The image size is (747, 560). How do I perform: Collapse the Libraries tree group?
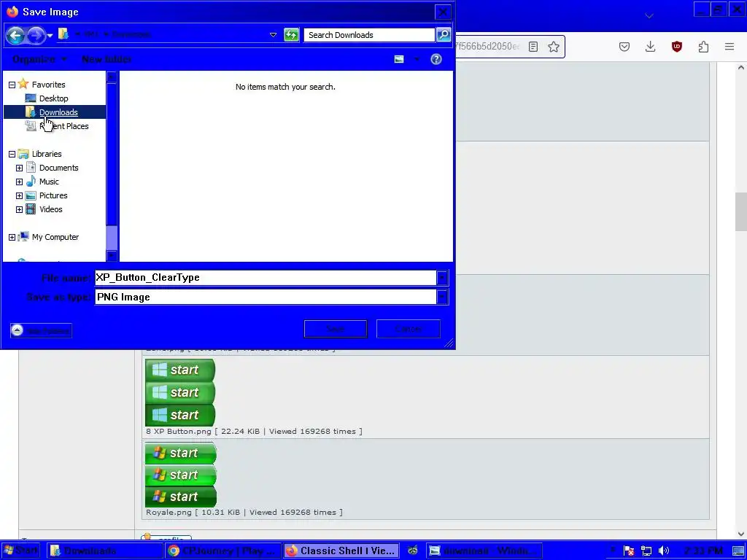coord(12,155)
